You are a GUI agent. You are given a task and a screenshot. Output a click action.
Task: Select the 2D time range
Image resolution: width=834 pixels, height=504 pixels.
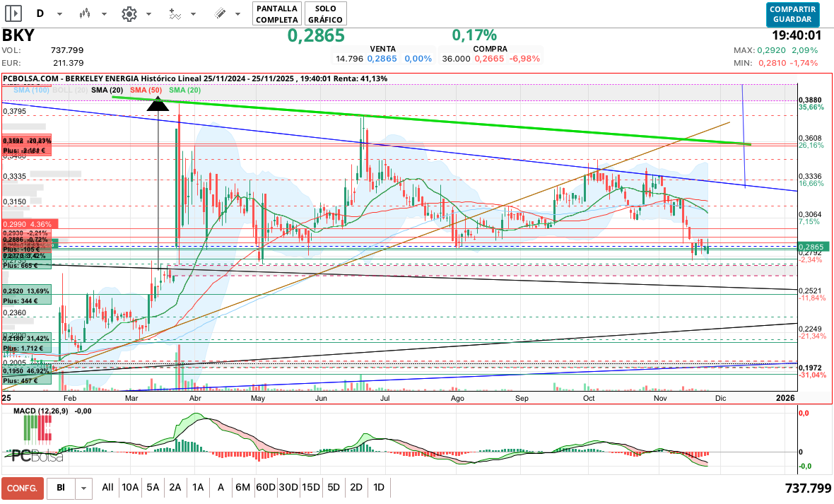click(356, 487)
